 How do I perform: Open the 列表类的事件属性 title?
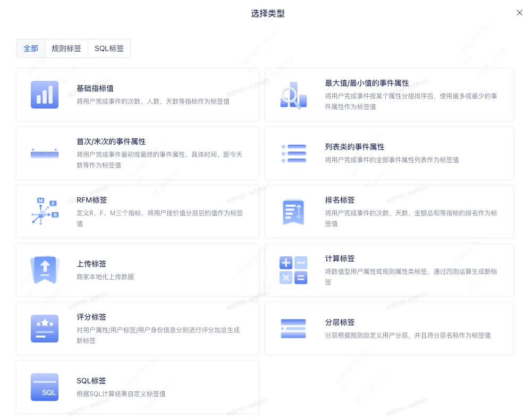[354, 147]
